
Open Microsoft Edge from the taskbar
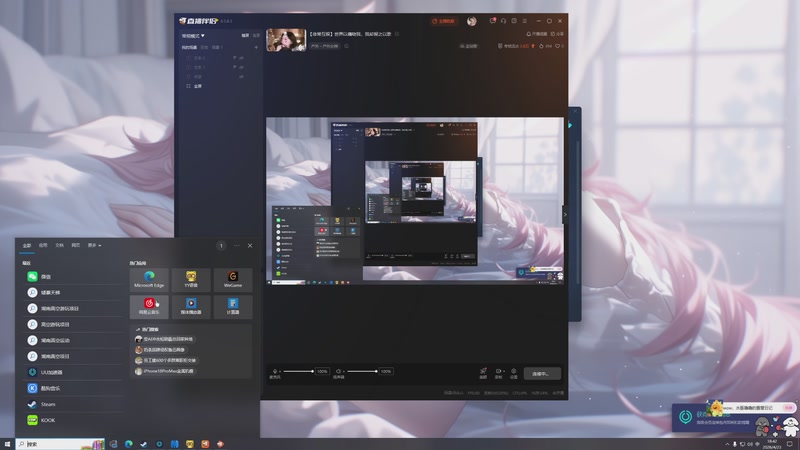[x=129, y=444]
